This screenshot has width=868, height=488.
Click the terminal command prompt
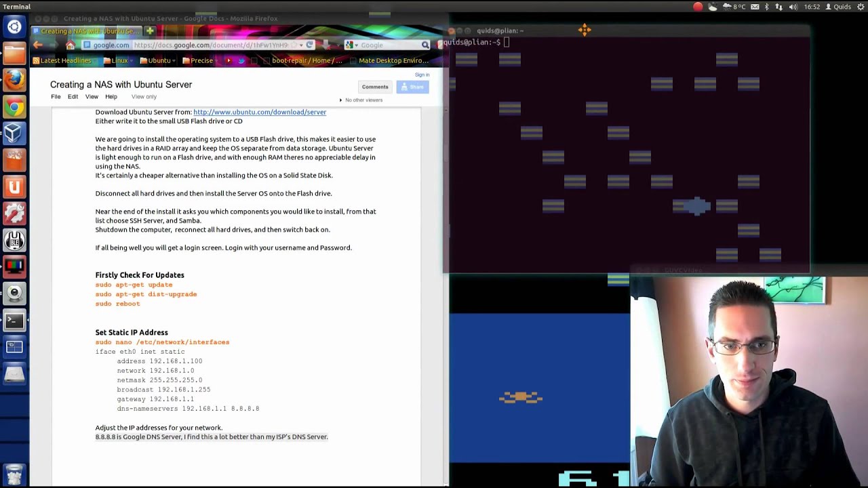pyautogui.click(x=475, y=42)
